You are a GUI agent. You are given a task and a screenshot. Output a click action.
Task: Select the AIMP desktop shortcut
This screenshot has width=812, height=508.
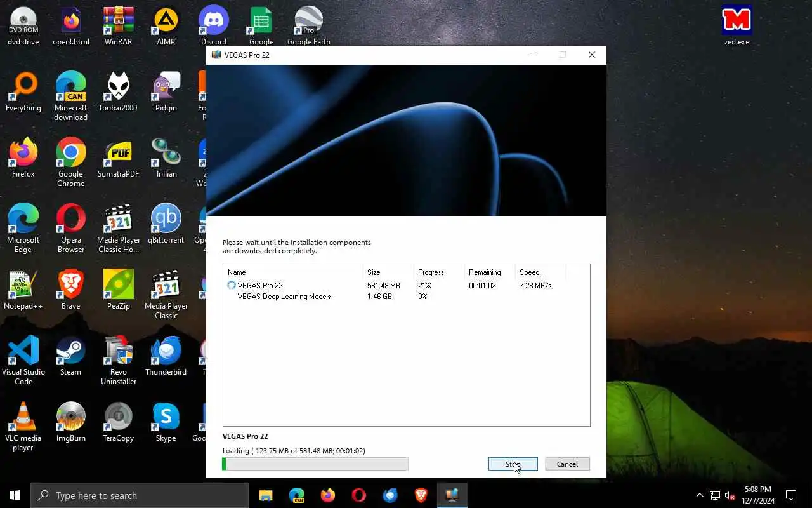[166, 27]
